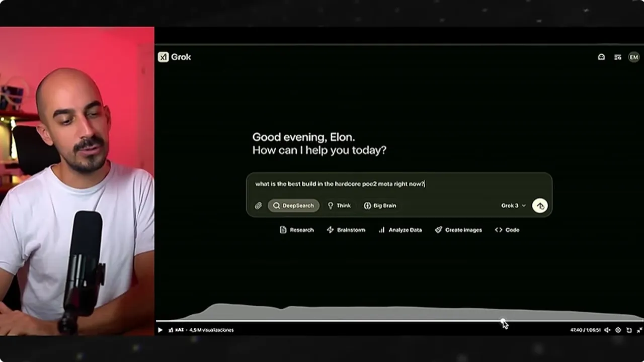Toggle the Think mode
Viewport: 644px width, 362px height.
339,206
